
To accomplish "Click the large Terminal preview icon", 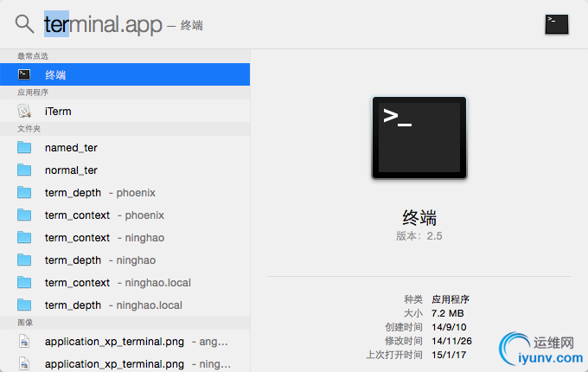I will point(419,138).
